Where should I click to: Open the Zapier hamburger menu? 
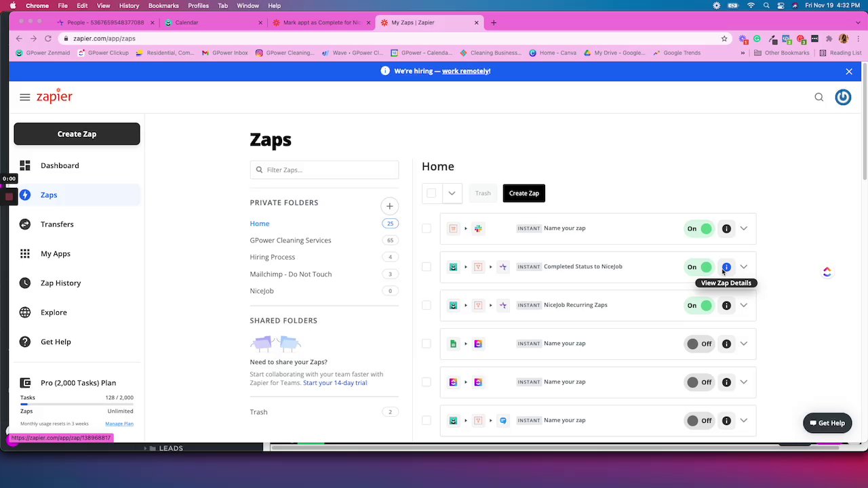25,98
